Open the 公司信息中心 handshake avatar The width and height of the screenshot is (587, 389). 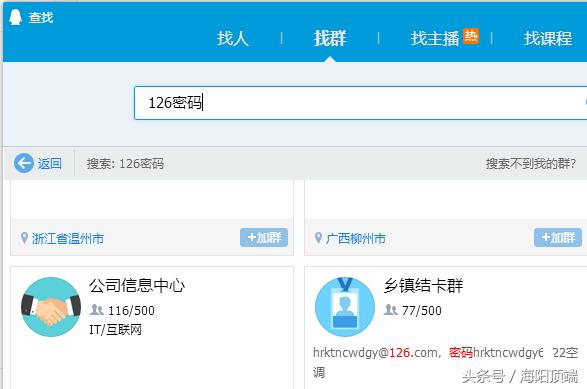click(x=51, y=307)
